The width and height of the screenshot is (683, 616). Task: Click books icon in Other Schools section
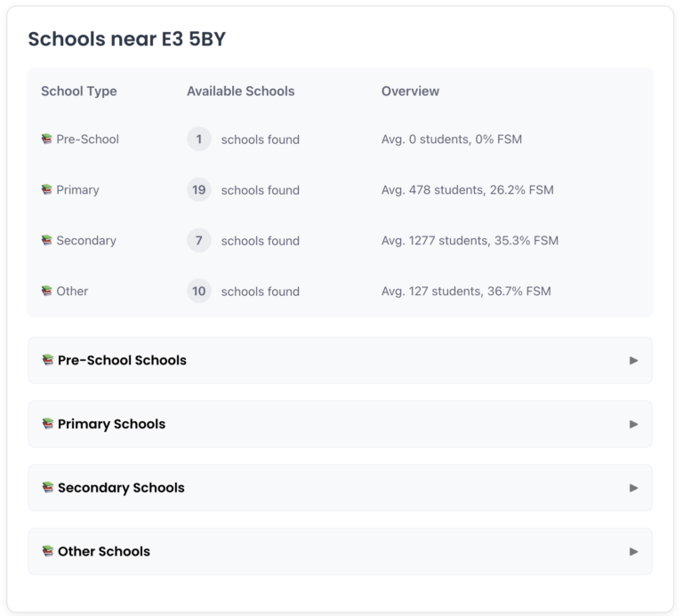(48, 551)
